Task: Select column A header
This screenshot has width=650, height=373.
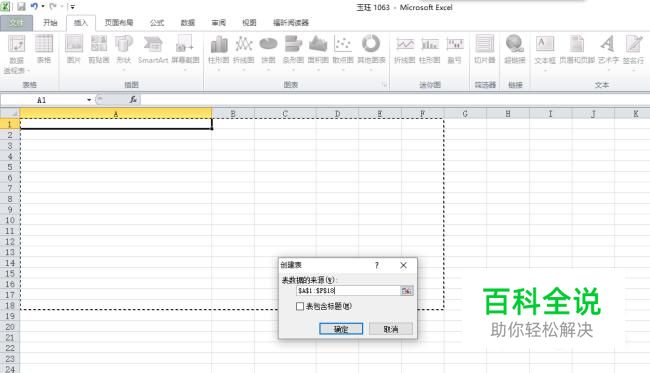Action: 116,114
